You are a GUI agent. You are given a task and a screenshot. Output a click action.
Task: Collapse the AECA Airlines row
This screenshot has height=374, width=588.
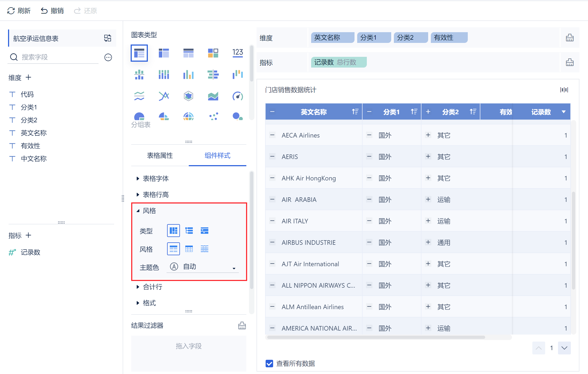[x=272, y=135]
